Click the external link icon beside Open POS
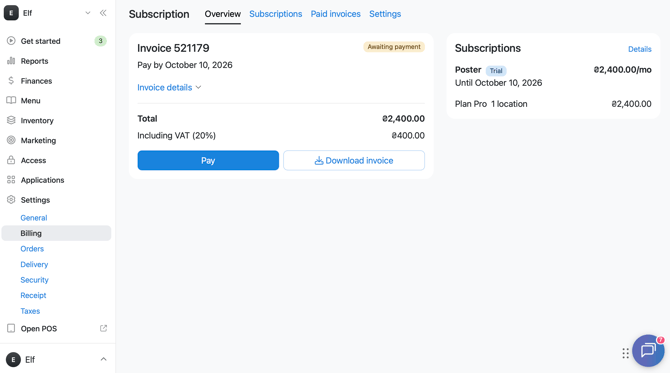The image size is (670, 373). pos(103,328)
